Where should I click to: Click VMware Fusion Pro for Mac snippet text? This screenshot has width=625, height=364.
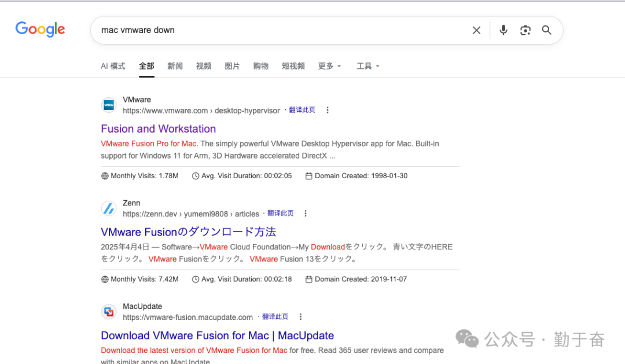pos(149,144)
